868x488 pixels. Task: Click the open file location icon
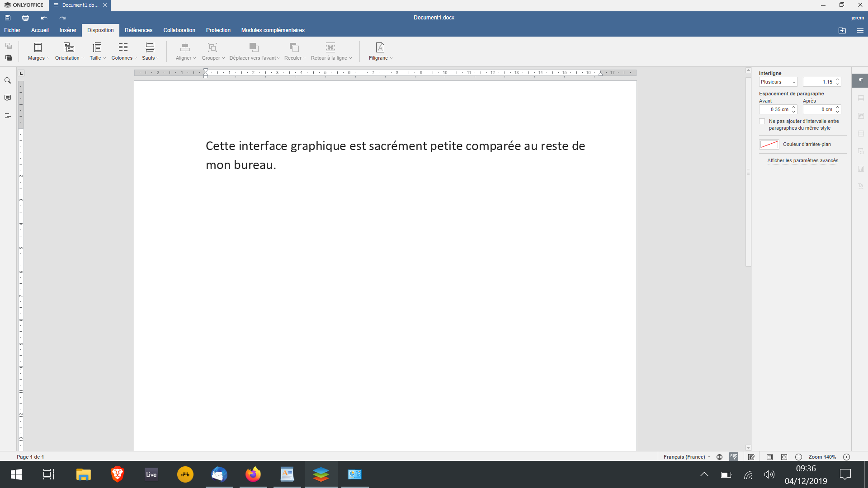pyautogui.click(x=842, y=30)
